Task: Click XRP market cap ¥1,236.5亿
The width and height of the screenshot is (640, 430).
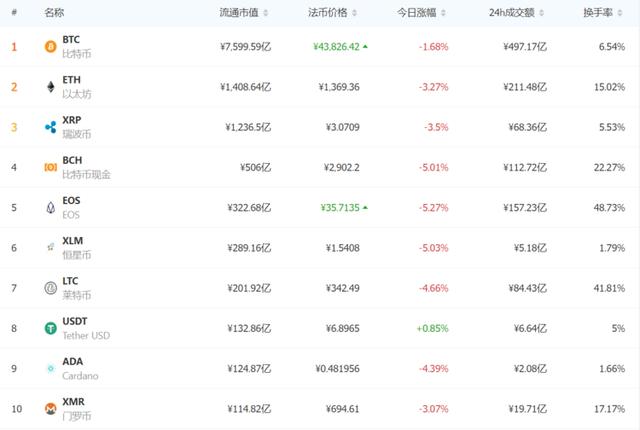Action: pyautogui.click(x=248, y=127)
